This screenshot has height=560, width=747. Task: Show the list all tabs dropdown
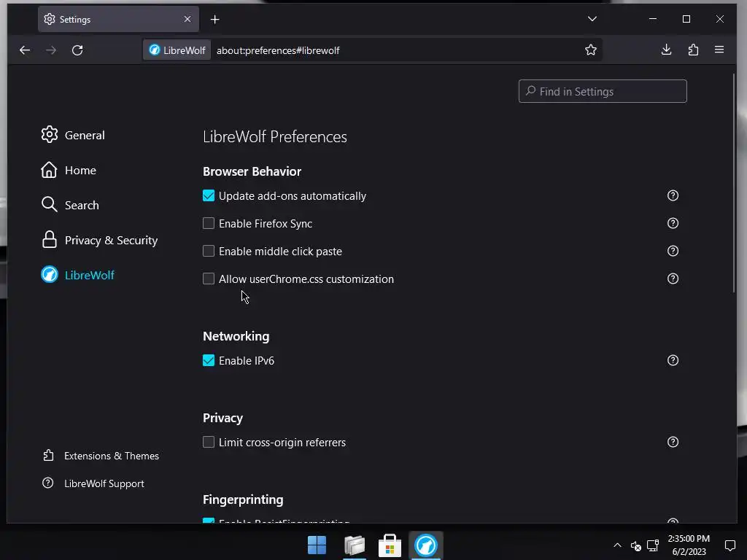[592, 19]
